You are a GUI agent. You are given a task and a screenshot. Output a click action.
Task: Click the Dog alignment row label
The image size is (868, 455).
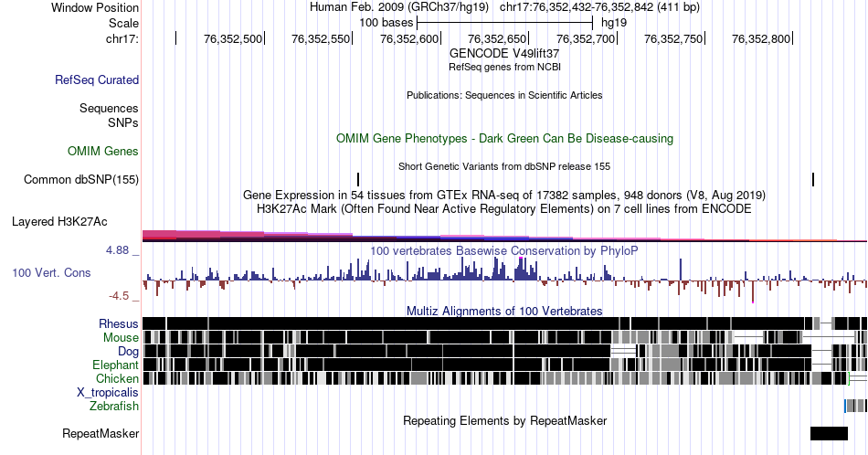128,352
